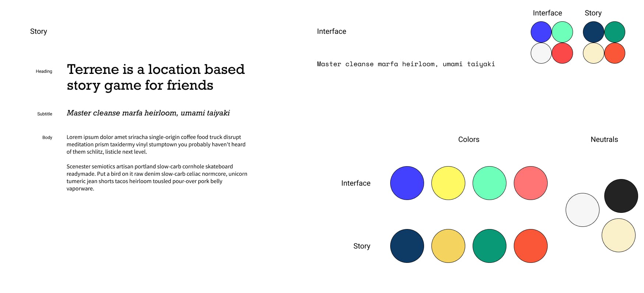
Task: Click the Terrene heading text
Action: (156, 77)
